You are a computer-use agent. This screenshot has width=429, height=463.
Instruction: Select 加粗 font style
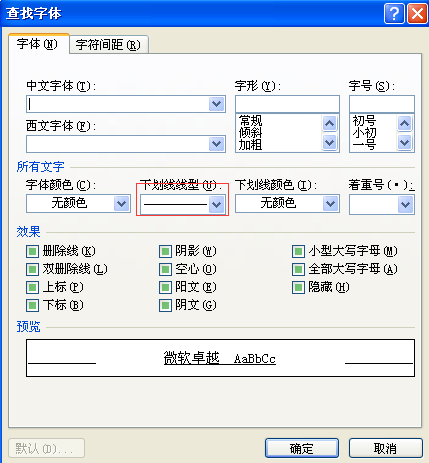tap(251, 145)
